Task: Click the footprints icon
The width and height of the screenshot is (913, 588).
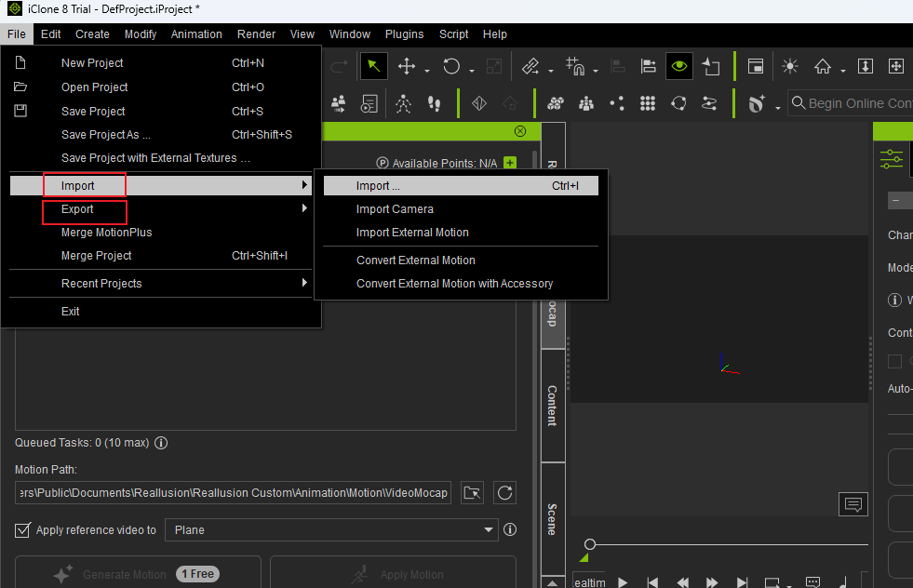Action: (x=434, y=103)
